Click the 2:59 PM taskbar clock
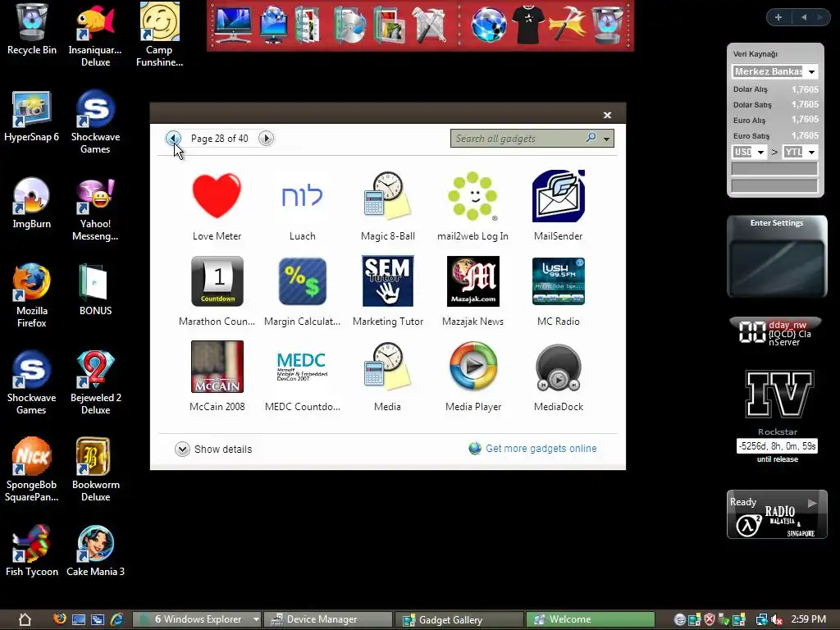Screen dimensions: 840x630 click(x=808, y=619)
